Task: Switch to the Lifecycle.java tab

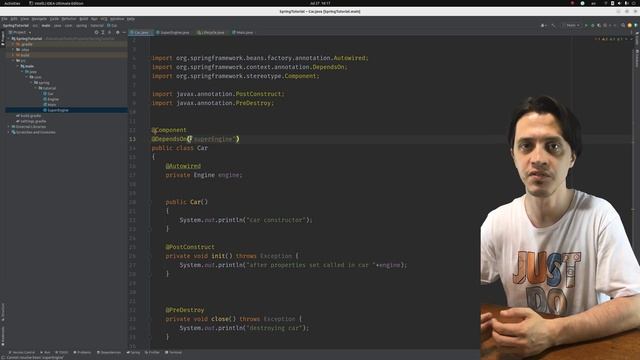Action: coord(211,32)
